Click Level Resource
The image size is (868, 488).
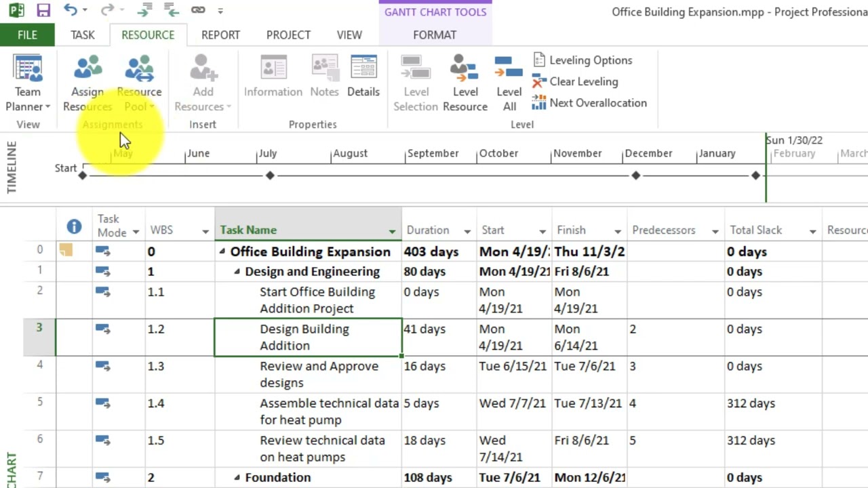click(465, 83)
